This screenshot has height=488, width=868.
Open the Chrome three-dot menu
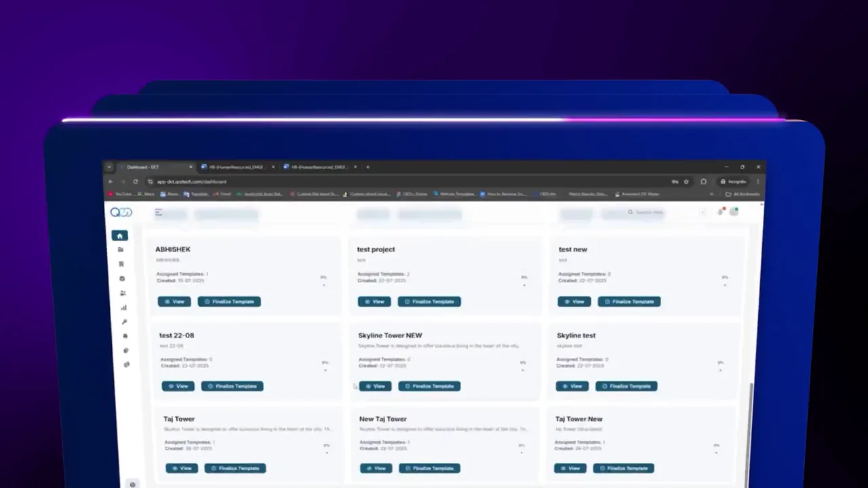pyautogui.click(x=758, y=182)
